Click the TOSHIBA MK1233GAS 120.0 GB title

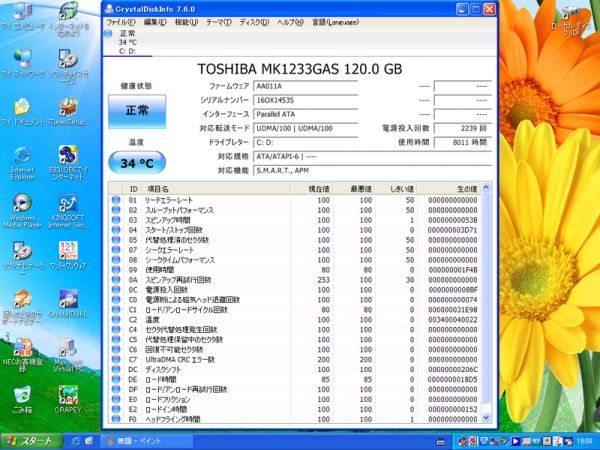tap(300, 69)
